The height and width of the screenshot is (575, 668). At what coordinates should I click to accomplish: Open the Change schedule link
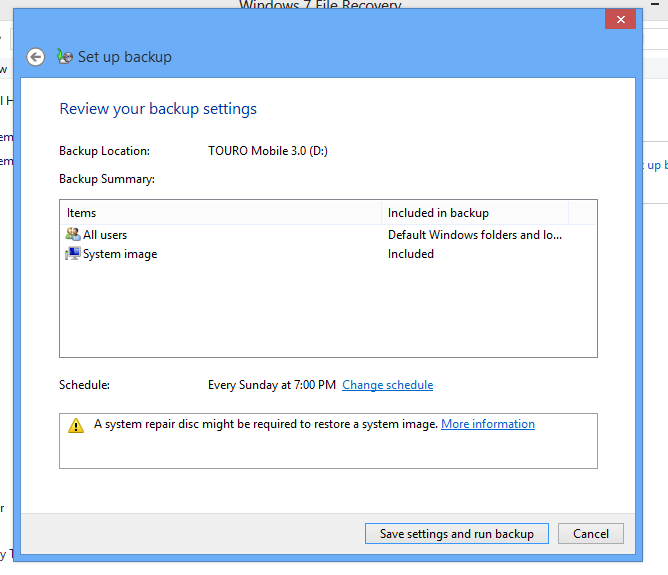387,385
